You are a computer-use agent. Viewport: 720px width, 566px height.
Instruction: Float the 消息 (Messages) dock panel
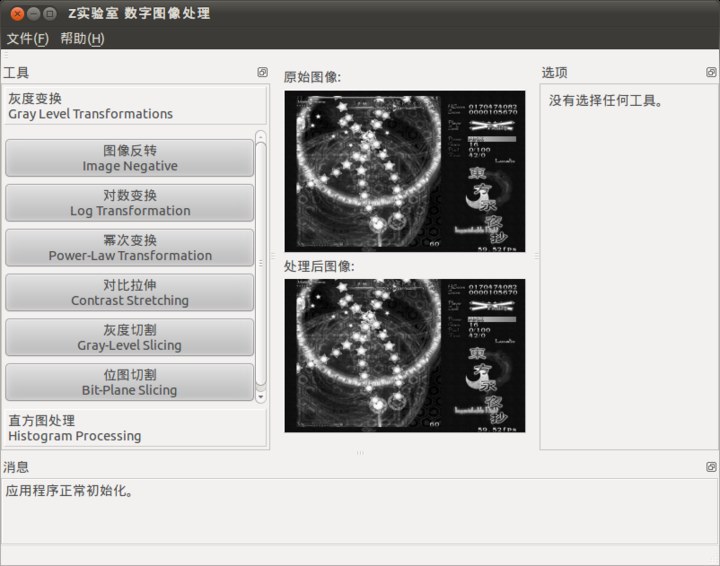coord(711,467)
